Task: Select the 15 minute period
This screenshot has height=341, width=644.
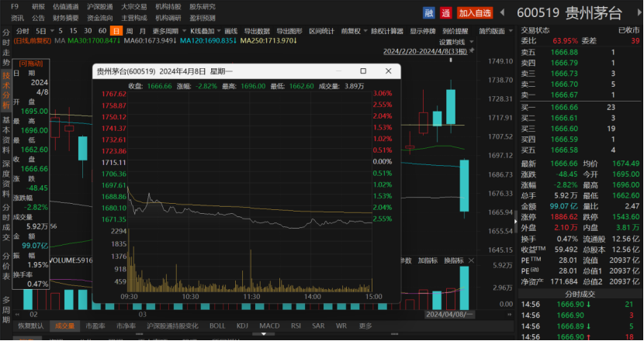Action: tap(73, 31)
